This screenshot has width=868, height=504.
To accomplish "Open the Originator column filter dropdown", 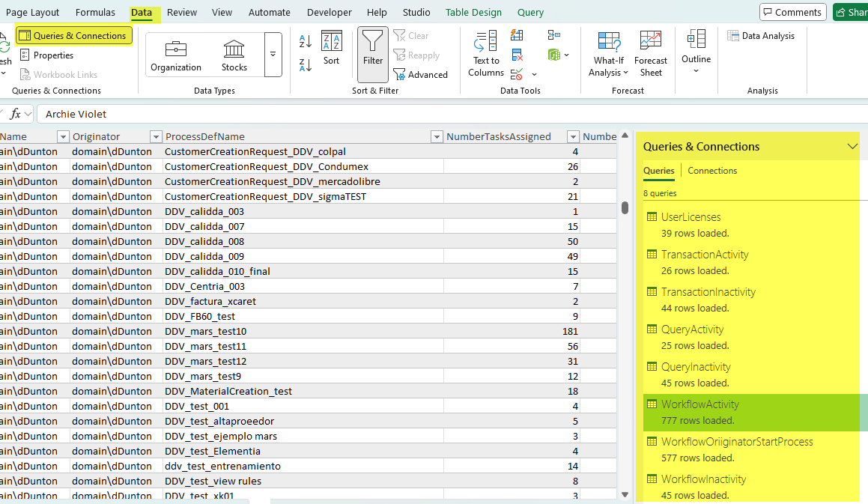I will tap(156, 137).
